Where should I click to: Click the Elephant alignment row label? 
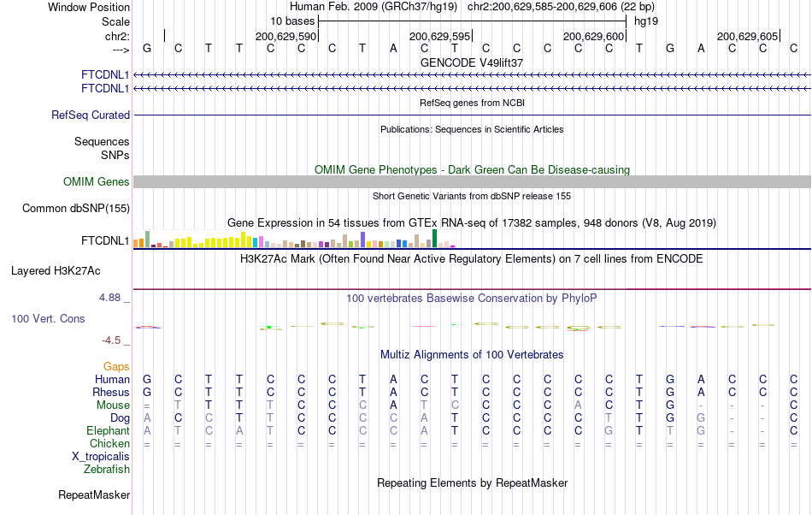coord(109,430)
